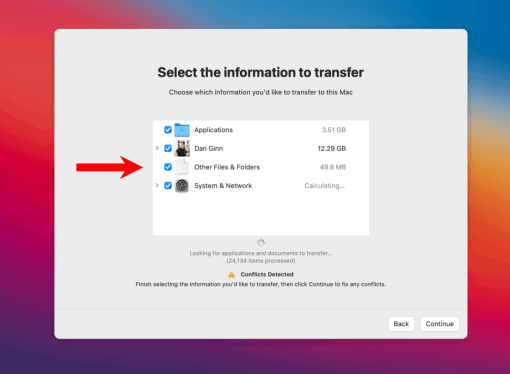
Task: Uncheck the Dan Ginn checkbox
Action: (x=168, y=148)
